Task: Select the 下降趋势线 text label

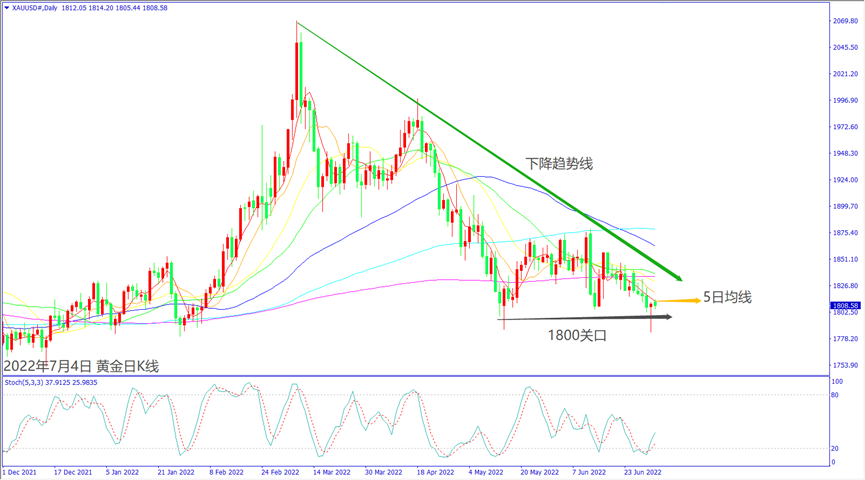Action: click(559, 163)
